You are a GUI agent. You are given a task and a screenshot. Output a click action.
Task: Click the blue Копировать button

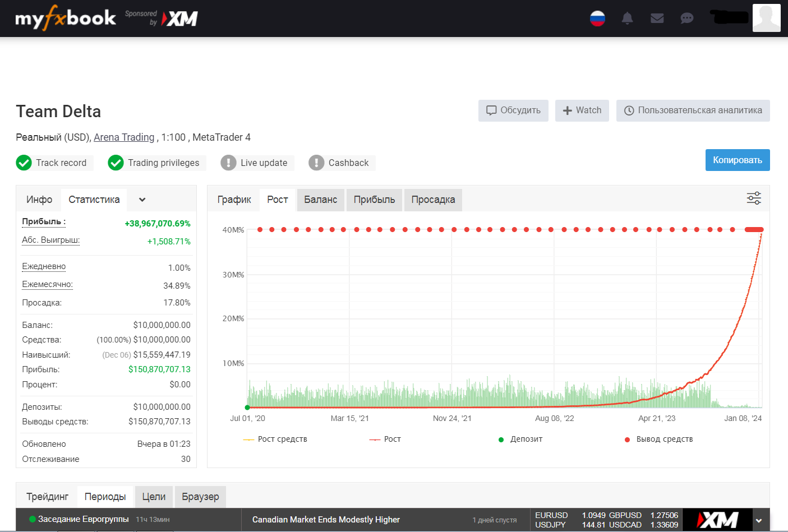tap(738, 160)
